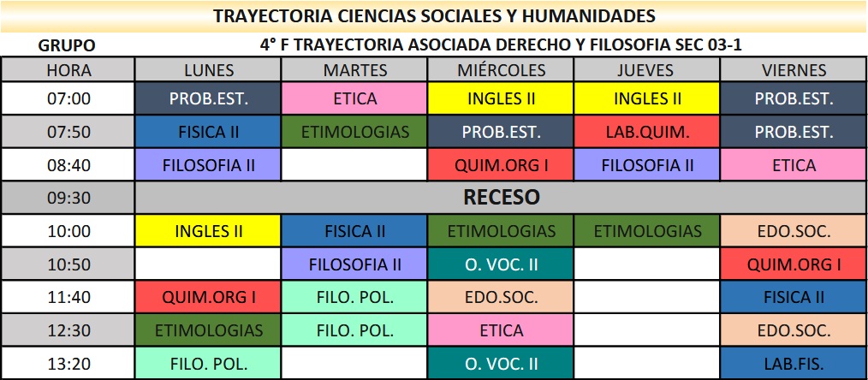Select the GRUPO label cell
Viewport: 868px width, 380px height.
68,45
